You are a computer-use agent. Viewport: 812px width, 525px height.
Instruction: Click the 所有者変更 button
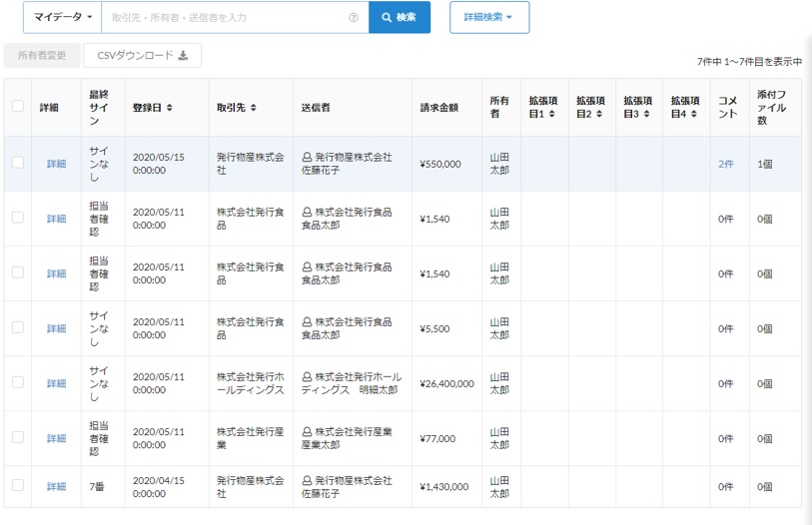(x=42, y=56)
